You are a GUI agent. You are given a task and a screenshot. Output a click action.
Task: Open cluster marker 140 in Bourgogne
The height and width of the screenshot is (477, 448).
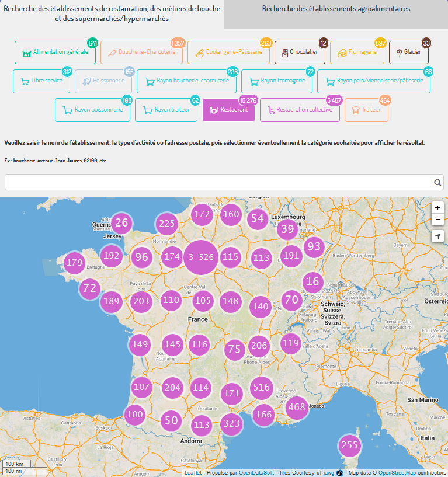261,307
